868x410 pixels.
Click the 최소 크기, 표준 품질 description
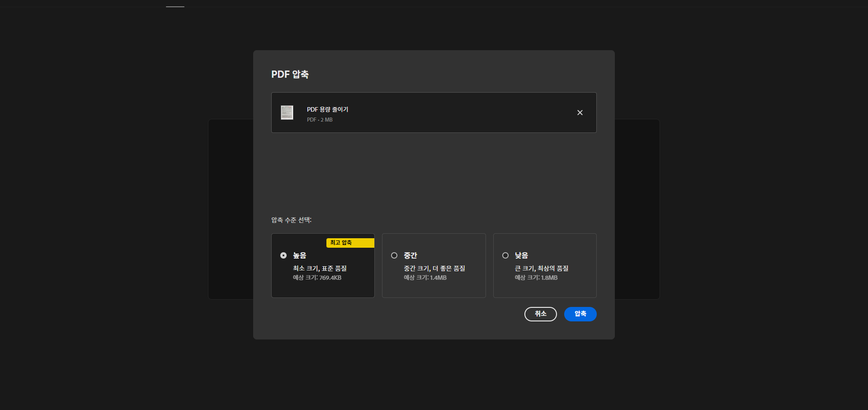coord(320,268)
